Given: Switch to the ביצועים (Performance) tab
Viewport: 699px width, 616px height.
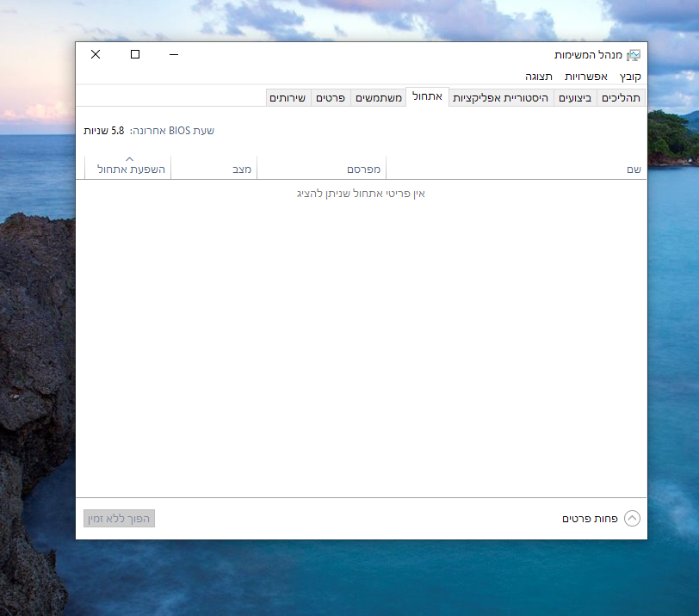Looking at the screenshot, I should 575,97.
